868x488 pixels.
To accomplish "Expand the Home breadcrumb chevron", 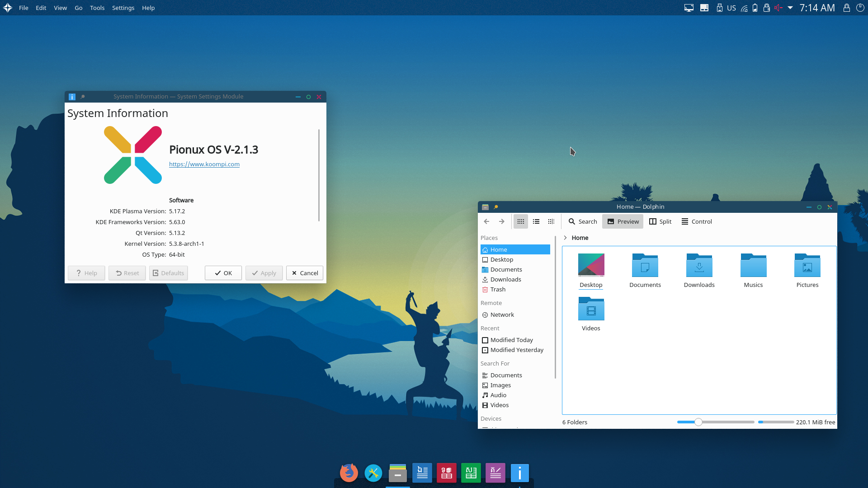I will coord(565,238).
